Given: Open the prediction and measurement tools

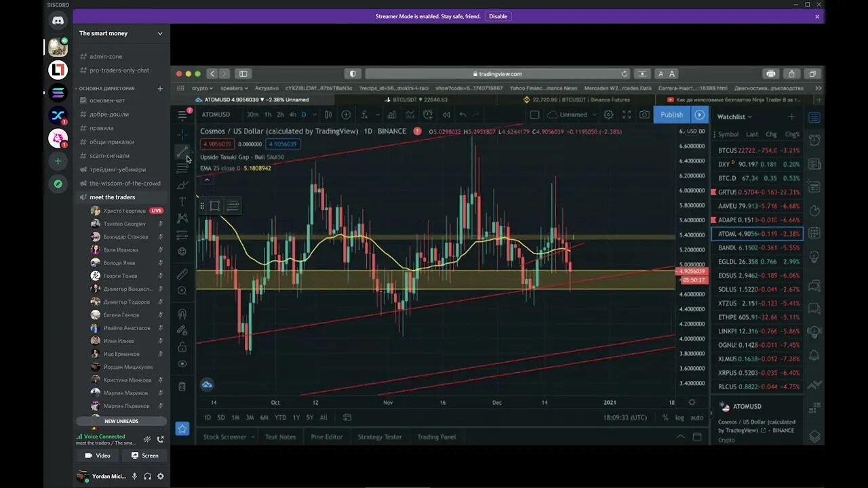Looking at the screenshot, I should click(182, 235).
